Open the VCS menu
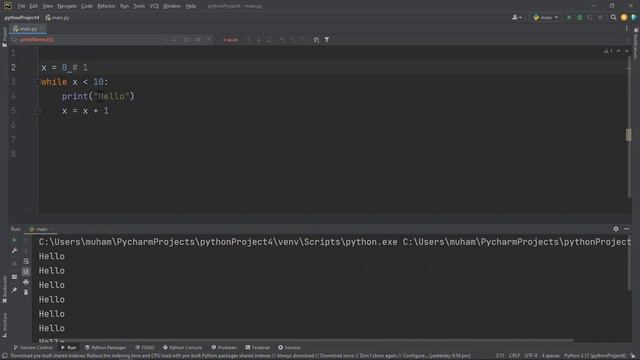The image size is (640, 360). tap(154, 6)
